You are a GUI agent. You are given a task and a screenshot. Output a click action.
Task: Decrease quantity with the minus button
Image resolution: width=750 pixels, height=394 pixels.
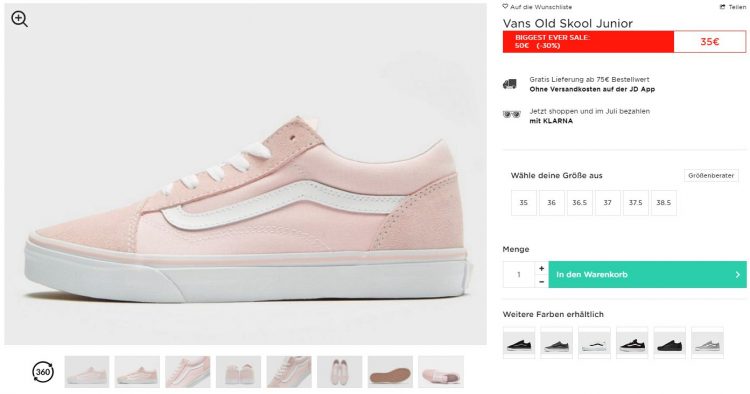(541, 282)
